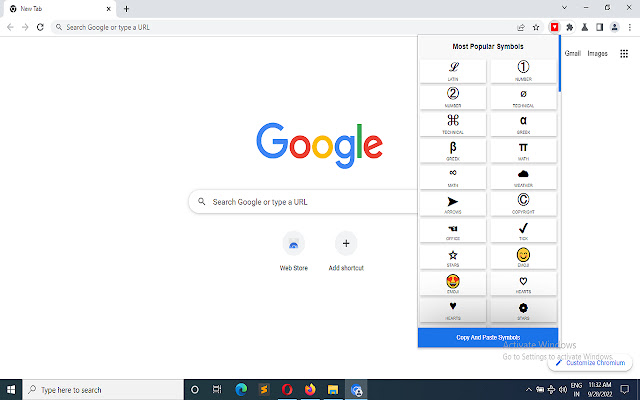Copy the smiling face Emoji symbol
This screenshot has height=400, width=640.
[x=523, y=257]
